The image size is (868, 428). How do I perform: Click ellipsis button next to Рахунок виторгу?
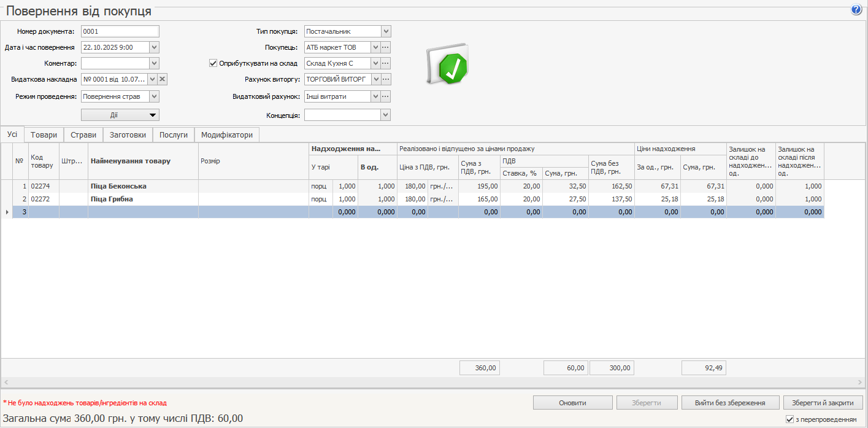point(386,79)
